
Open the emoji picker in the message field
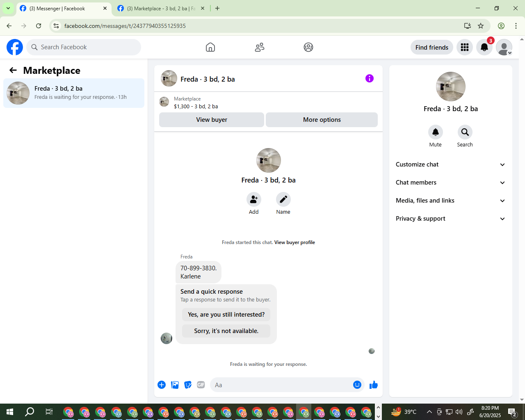pyautogui.click(x=357, y=385)
